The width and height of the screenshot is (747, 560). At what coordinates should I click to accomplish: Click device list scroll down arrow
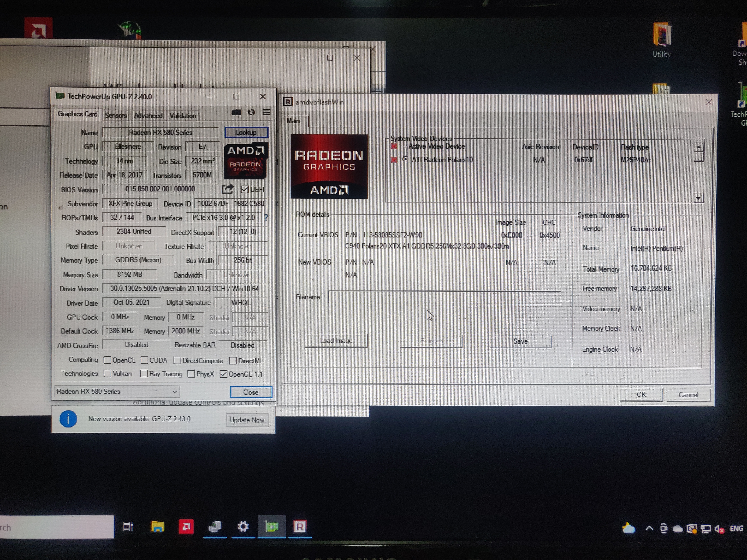(x=698, y=198)
